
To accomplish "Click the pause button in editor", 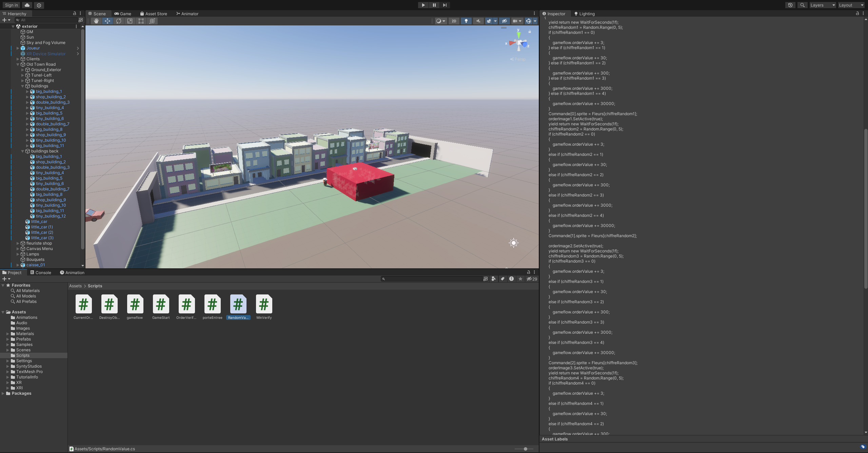I will point(434,5).
